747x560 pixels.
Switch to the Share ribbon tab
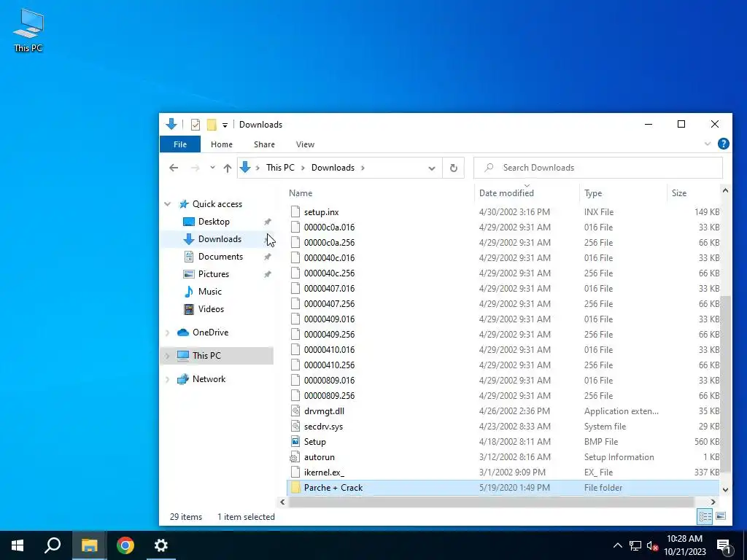[264, 144]
